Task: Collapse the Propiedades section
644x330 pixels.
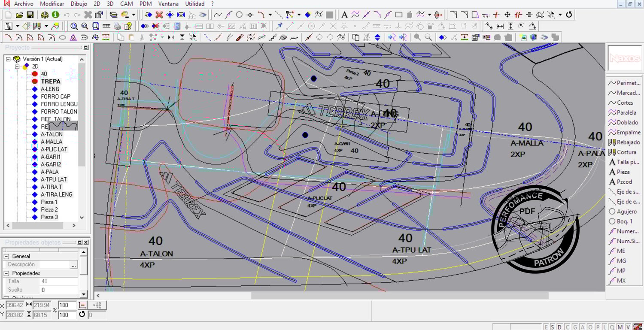Action: (x=6, y=273)
